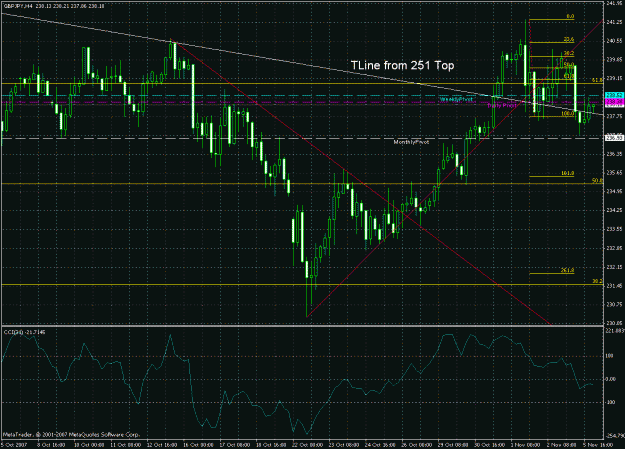Click the 0.00 level on CCI scale
The width and height of the screenshot is (625, 449).
tap(611, 379)
